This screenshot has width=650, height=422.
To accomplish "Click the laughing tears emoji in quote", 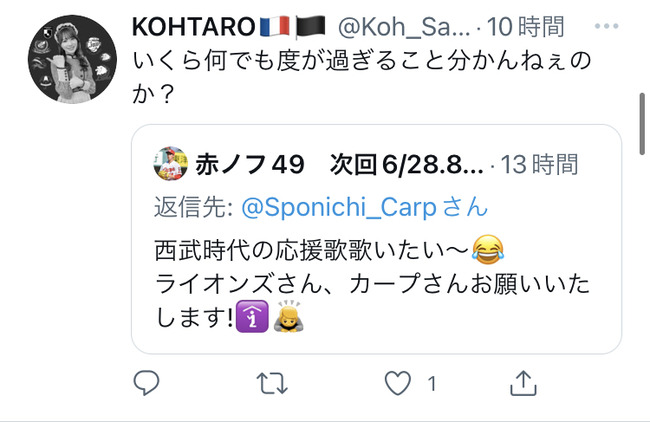I will click(488, 250).
